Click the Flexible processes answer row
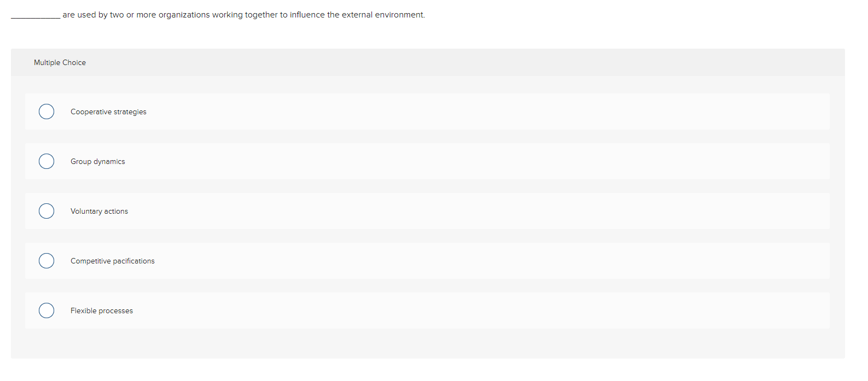This screenshot has height=381, width=868. [x=383, y=310]
